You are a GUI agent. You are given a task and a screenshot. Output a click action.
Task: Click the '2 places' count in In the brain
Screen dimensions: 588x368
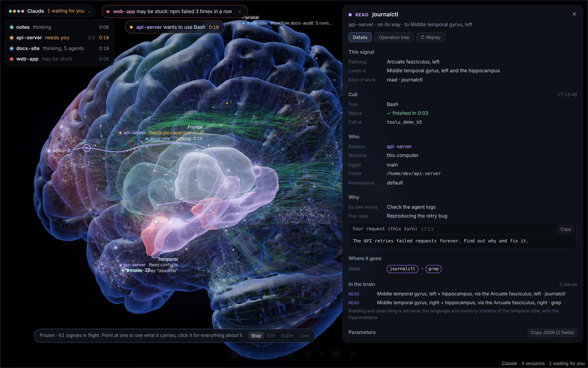[568, 284]
